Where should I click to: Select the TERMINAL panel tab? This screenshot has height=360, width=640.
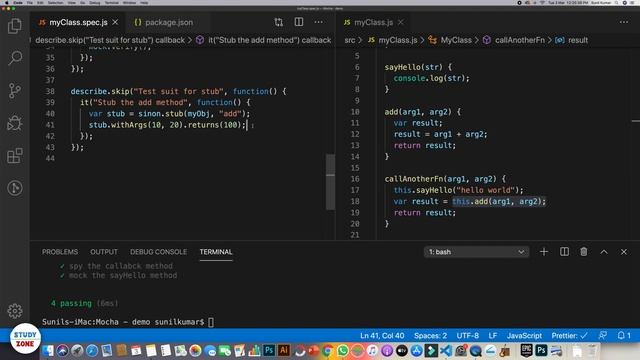(216, 252)
